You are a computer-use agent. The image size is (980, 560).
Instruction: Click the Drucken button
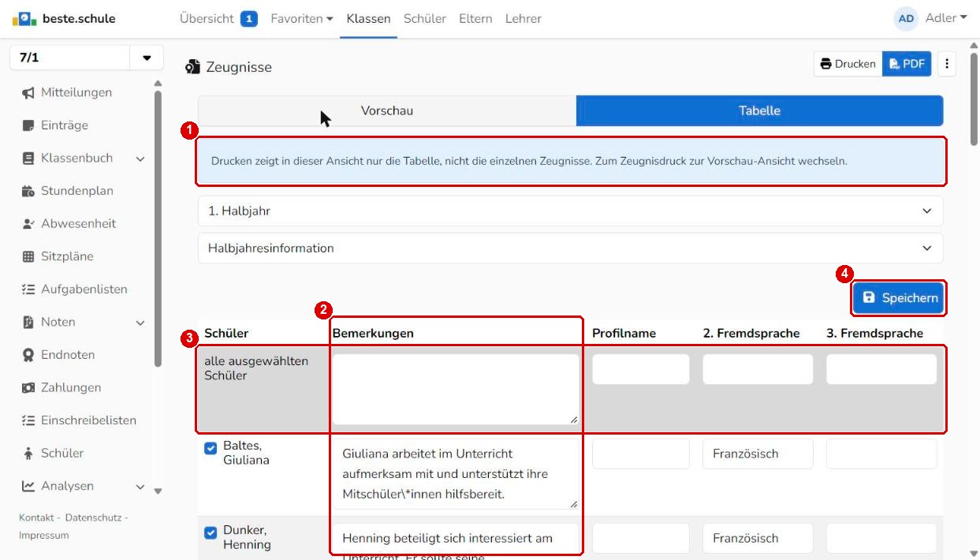pos(848,64)
